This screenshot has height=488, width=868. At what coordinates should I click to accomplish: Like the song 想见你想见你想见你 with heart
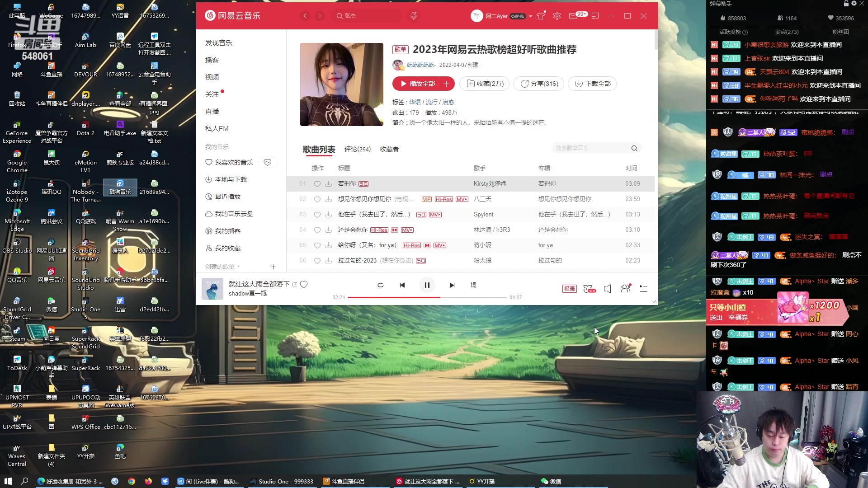point(317,199)
